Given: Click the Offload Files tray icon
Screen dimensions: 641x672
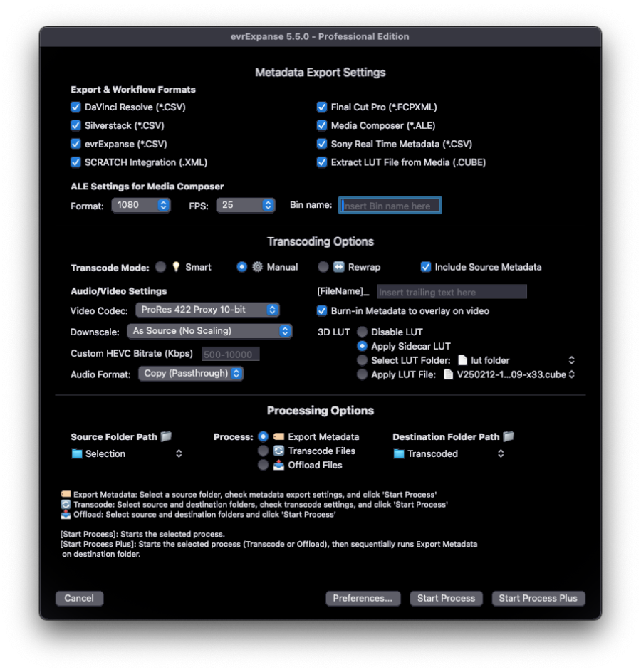Looking at the screenshot, I should (x=278, y=465).
